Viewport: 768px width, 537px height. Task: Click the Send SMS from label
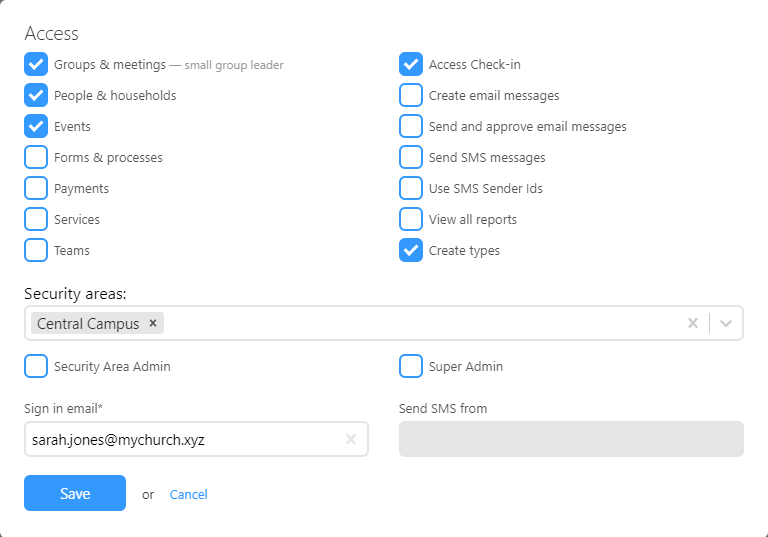pyautogui.click(x=443, y=409)
